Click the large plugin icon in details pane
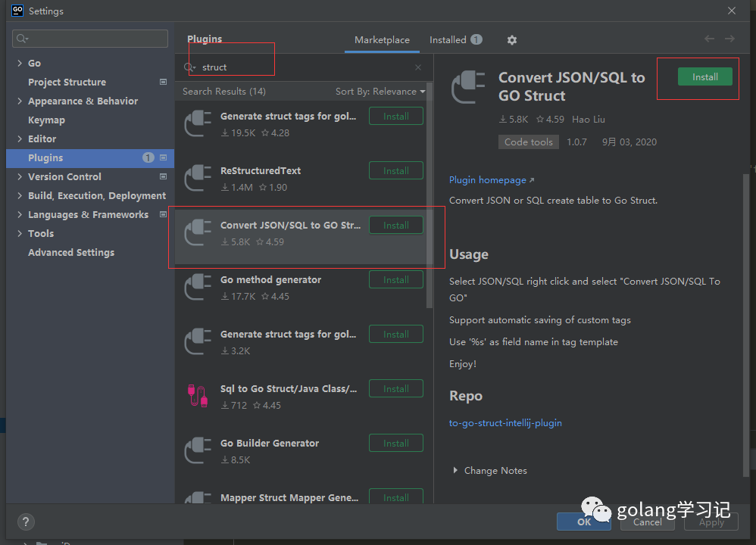 point(467,87)
